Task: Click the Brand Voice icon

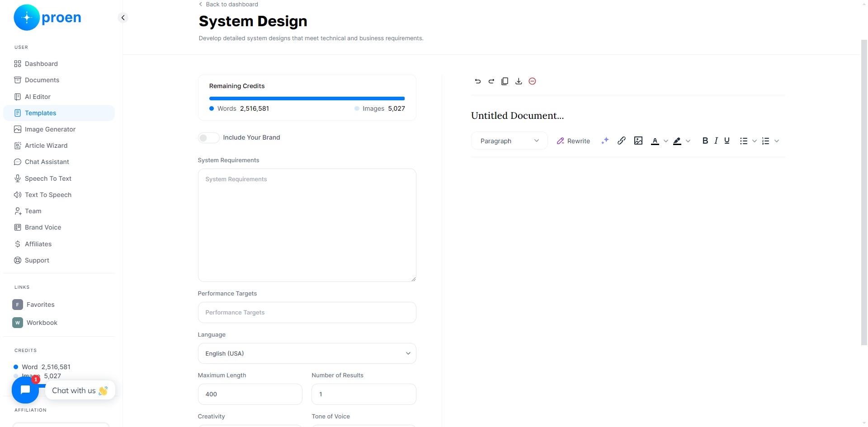Action: 18,227
